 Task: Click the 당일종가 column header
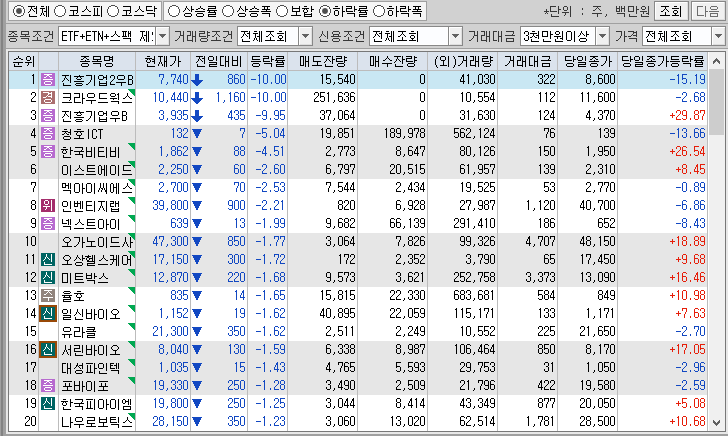pos(588,61)
